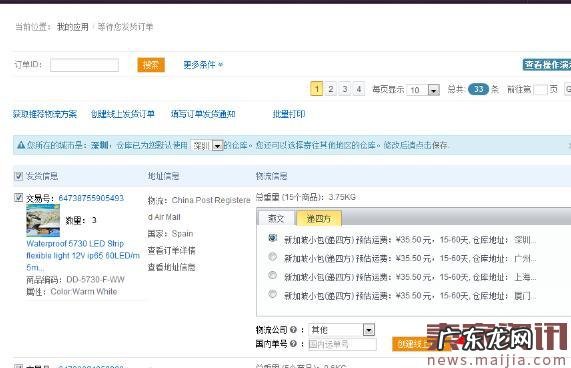Click 我的应用 breadcrumb link
571x368 pixels.
(x=72, y=27)
